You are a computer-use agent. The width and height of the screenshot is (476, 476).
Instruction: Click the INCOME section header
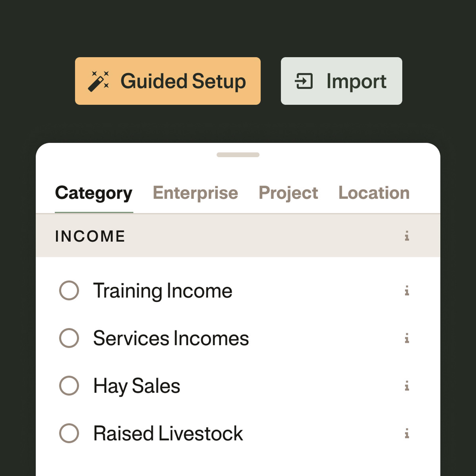[x=90, y=236]
